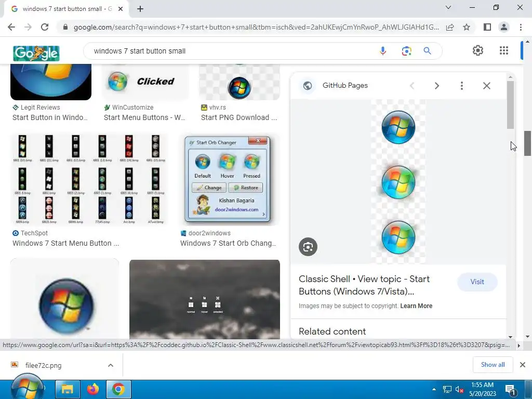Viewport: 532px width, 399px height.
Task: Open Chrome taskbar button
Action: 118,390
